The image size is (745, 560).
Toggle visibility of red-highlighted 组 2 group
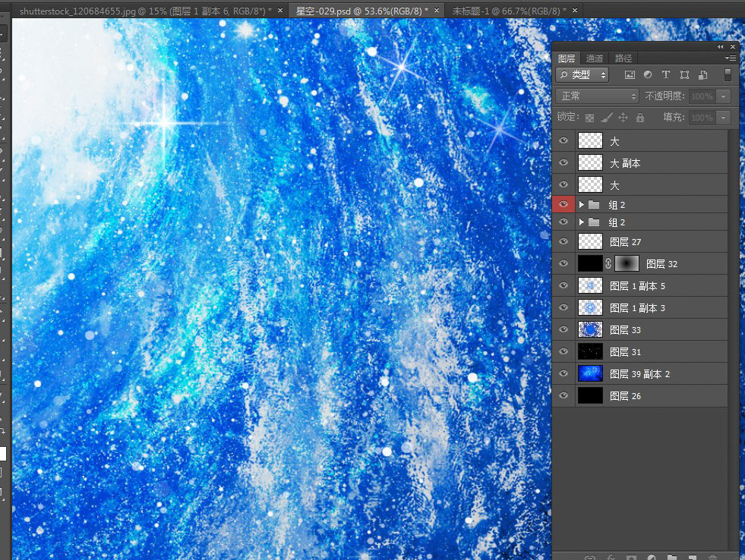[x=563, y=204]
